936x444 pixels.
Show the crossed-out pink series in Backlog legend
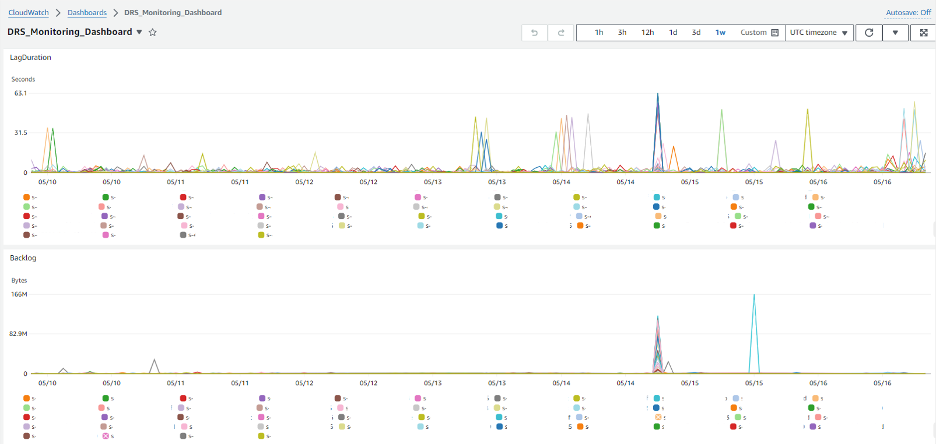106,436
